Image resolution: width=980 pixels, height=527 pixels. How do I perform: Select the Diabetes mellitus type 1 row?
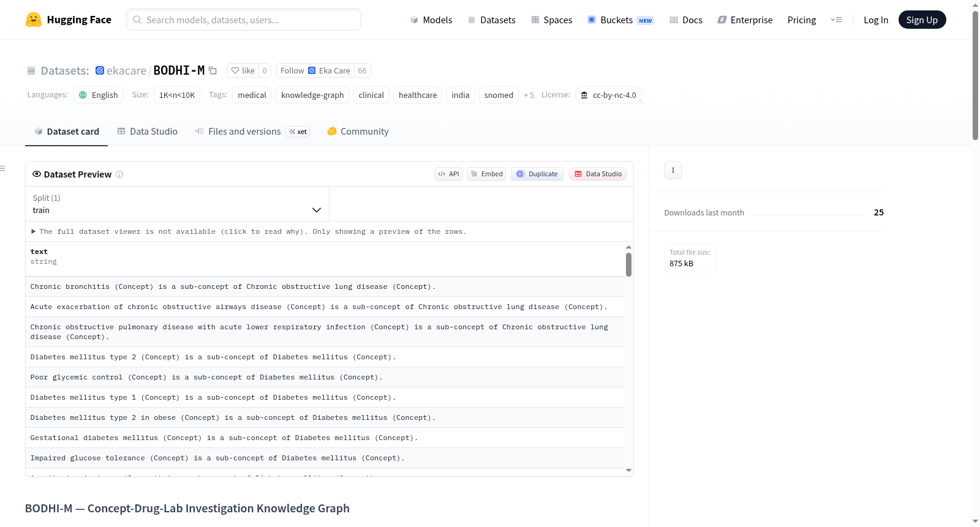click(325, 397)
